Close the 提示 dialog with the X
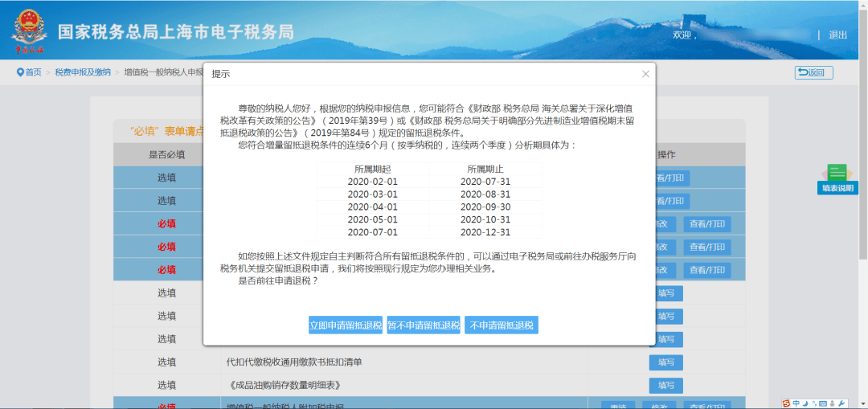 (645, 74)
